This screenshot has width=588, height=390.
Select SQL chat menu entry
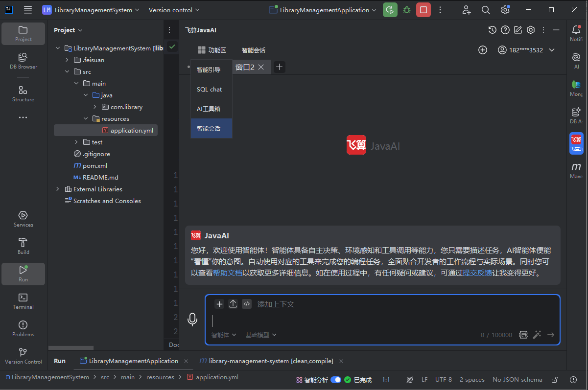point(212,89)
